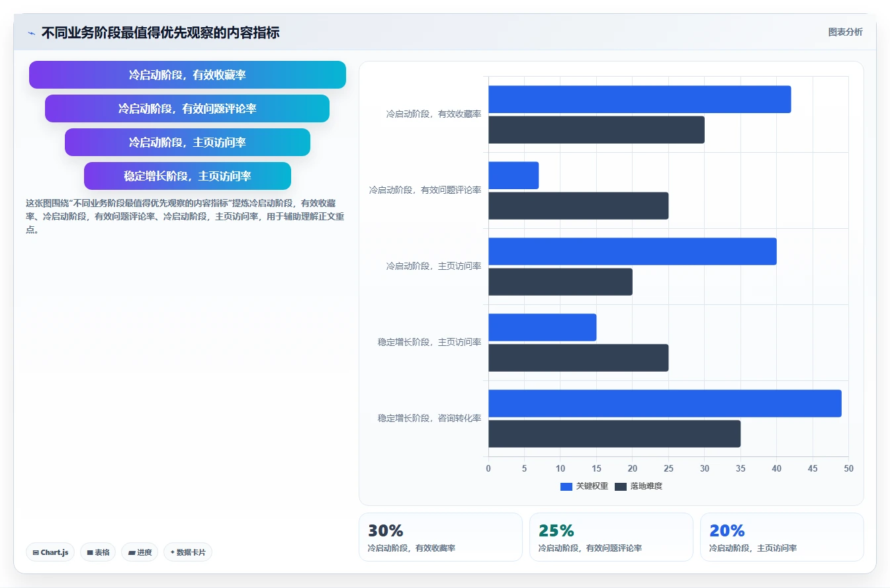This screenshot has height=588, width=890.
Task: Select funnel block 冷启动阶段，主页访问率
Action: click(187, 142)
